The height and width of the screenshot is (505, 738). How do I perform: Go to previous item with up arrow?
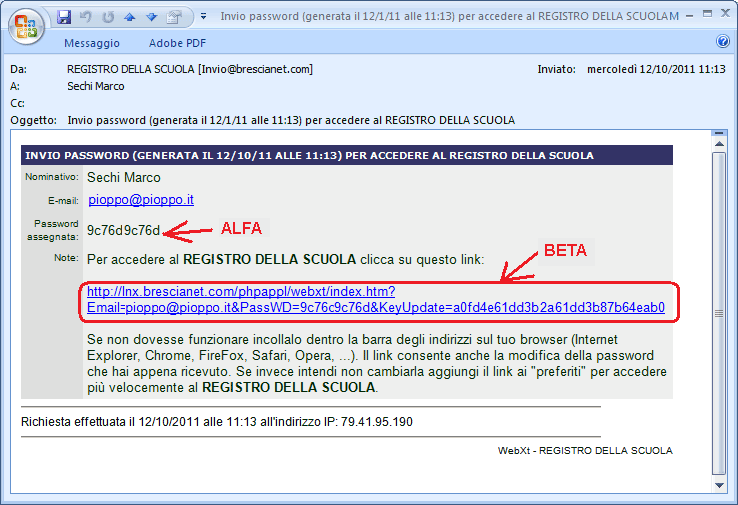coord(127,17)
